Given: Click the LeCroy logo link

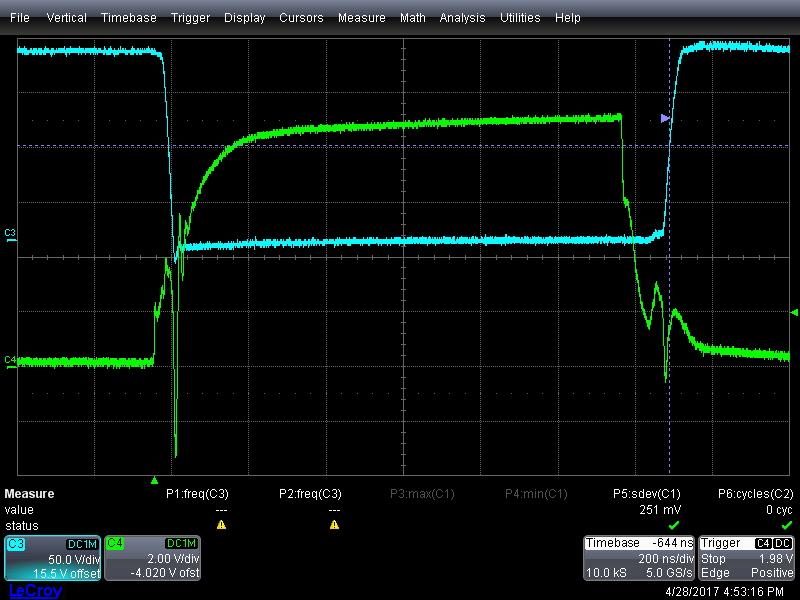Looking at the screenshot, I should [x=36, y=591].
